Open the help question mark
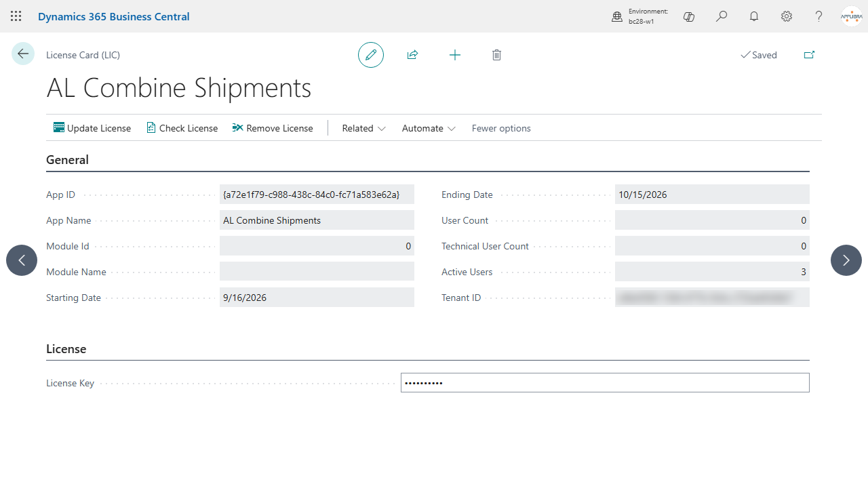The image size is (868, 488). click(819, 16)
